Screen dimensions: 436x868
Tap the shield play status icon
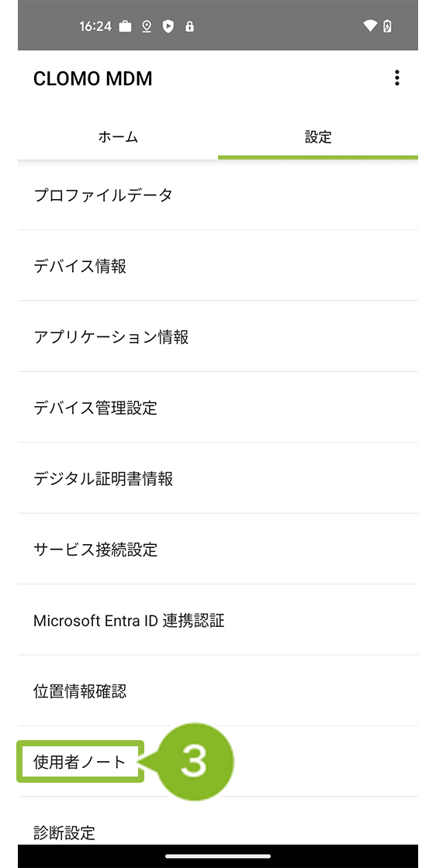(x=168, y=26)
